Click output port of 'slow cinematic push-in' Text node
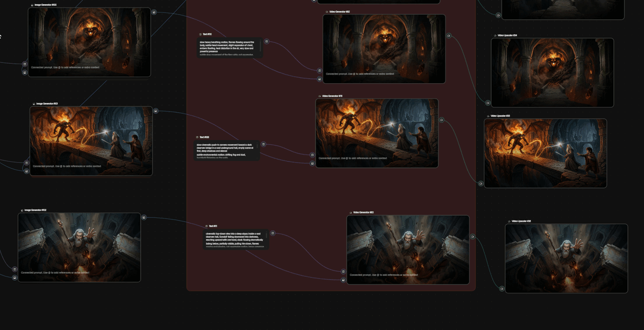Viewport: 644px width, 330px height. click(264, 144)
